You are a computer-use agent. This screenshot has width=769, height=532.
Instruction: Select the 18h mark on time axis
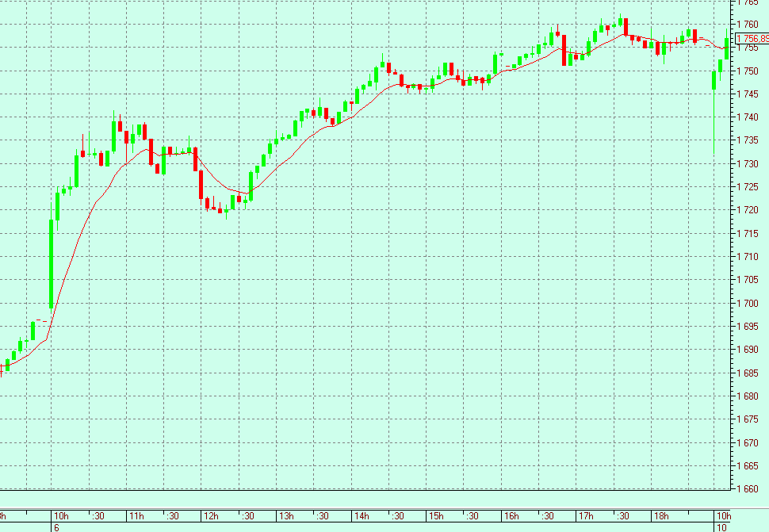click(x=660, y=516)
